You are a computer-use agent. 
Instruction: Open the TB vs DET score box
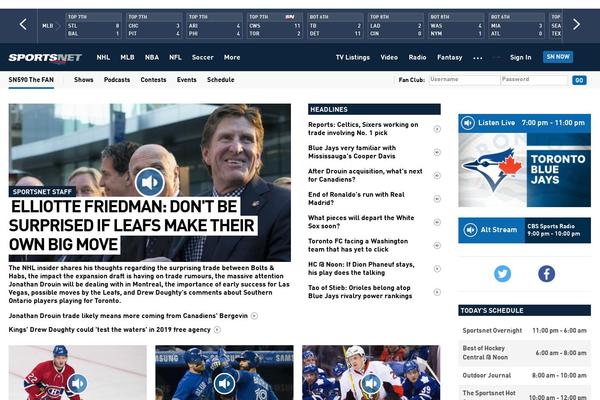coord(335,26)
